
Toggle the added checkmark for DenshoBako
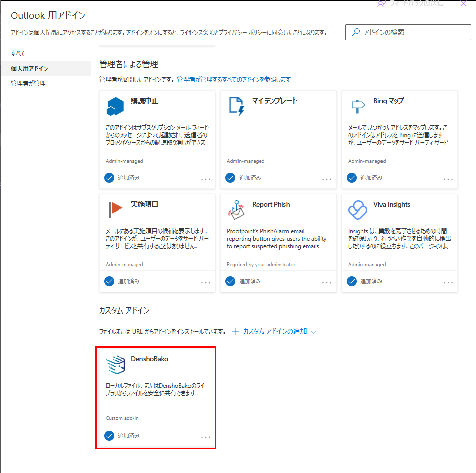coord(109,436)
